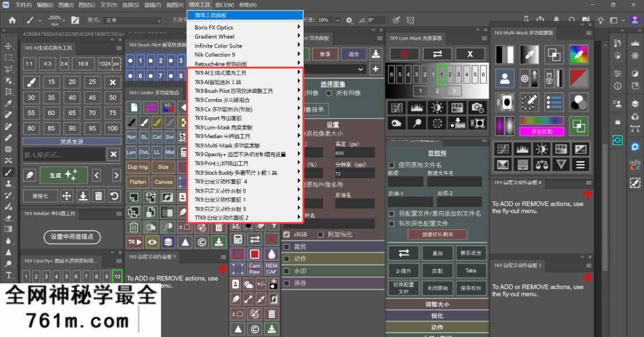This screenshot has height=337, width=644.
Task: Click the new document icon in TK9 Combo
Action: pyautogui.click(x=134, y=107)
